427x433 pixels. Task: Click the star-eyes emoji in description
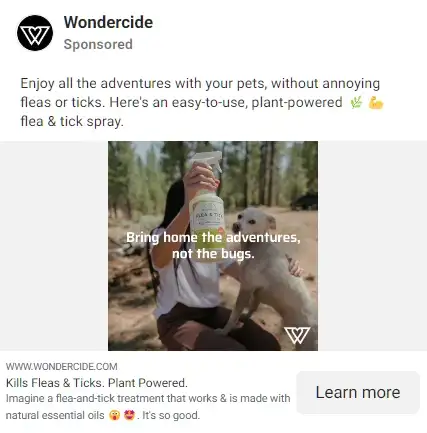click(129, 415)
